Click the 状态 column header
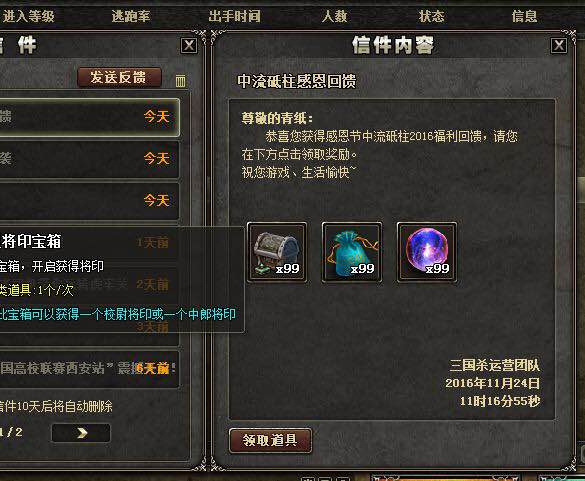The width and height of the screenshot is (585, 481). click(x=431, y=16)
